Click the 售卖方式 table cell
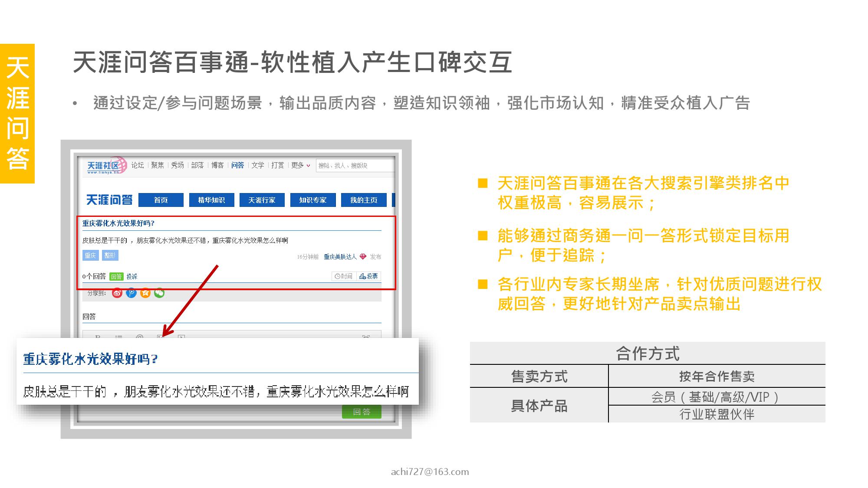Viewport: 868px width, 488px height. [539, 376]
